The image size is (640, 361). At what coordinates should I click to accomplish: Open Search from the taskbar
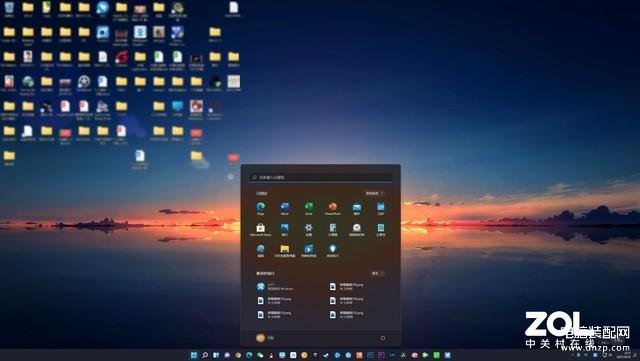point(205,355)
